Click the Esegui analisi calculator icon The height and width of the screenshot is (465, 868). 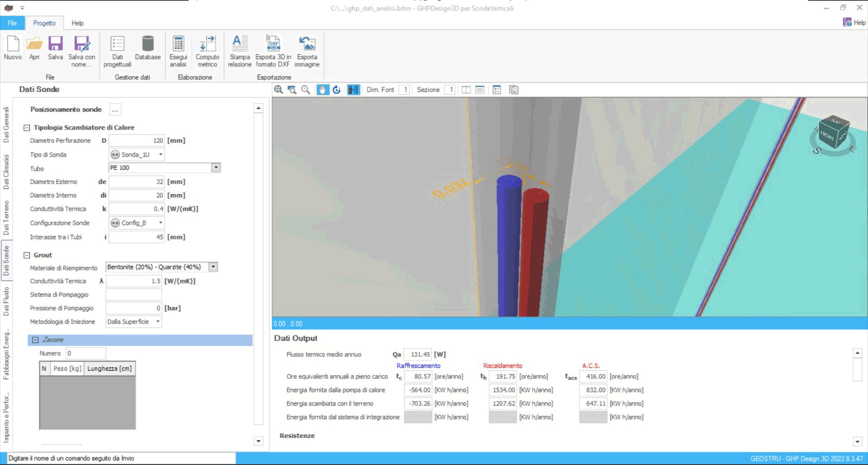(178, 44)
